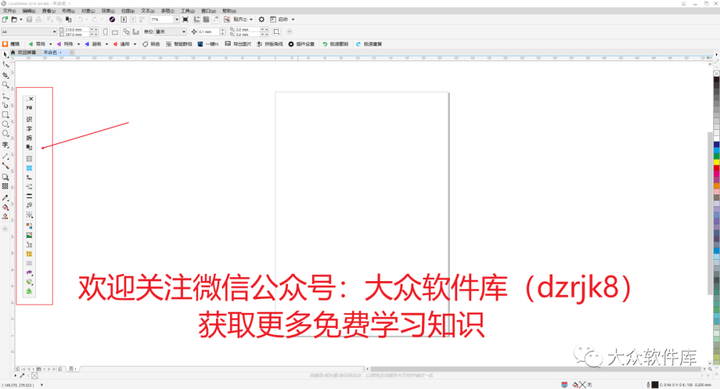The height and width of the screenshot is (389, 720).
Task: Select the Shape tool in the toolbox
Action: [x=6, y=65]
